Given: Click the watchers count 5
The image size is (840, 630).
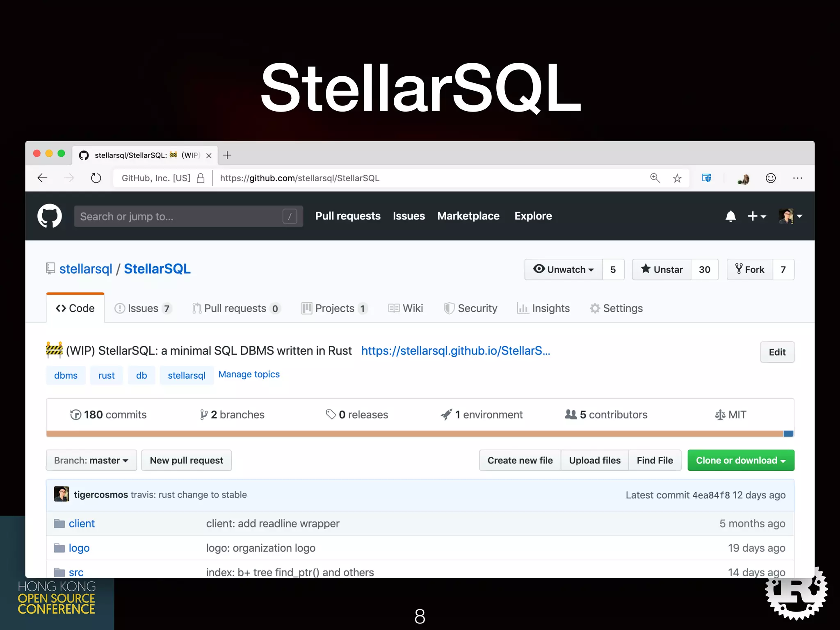Looking at the screenshot, I should [x=613, y=269].
